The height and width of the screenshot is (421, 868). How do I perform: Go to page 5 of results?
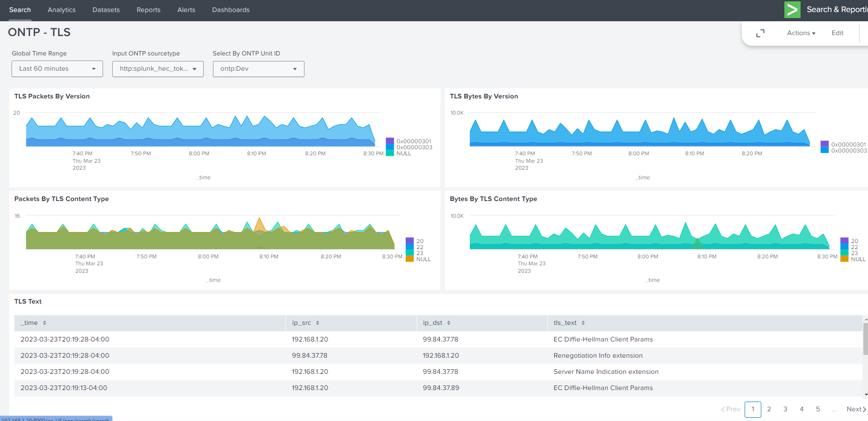[818, 409]
